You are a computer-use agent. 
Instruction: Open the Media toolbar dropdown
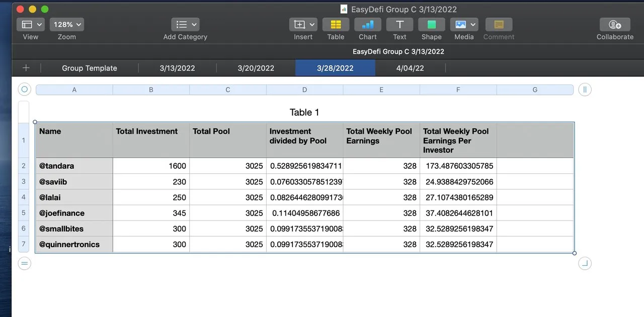click(464, 24)
